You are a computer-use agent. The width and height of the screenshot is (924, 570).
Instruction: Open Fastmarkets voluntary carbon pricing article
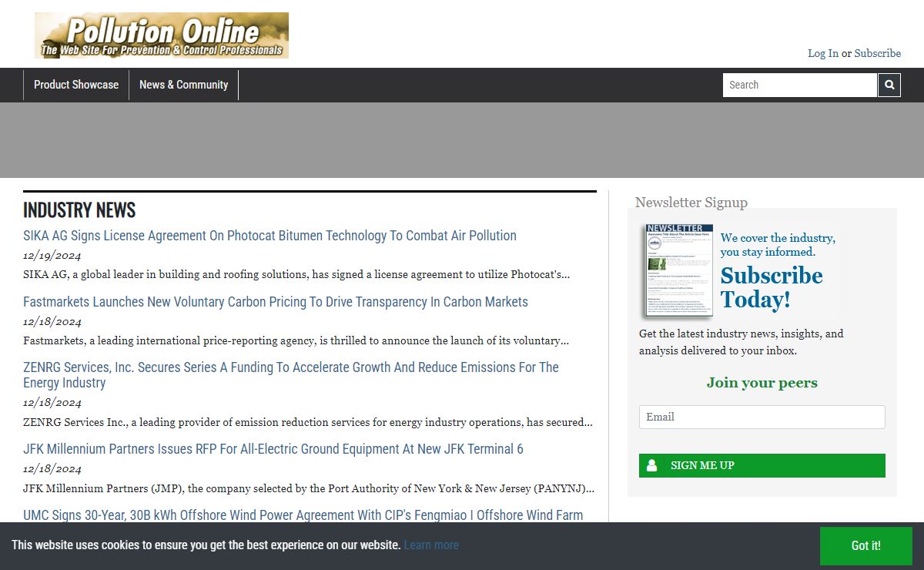pyautogui.click(x=276, y=302)
